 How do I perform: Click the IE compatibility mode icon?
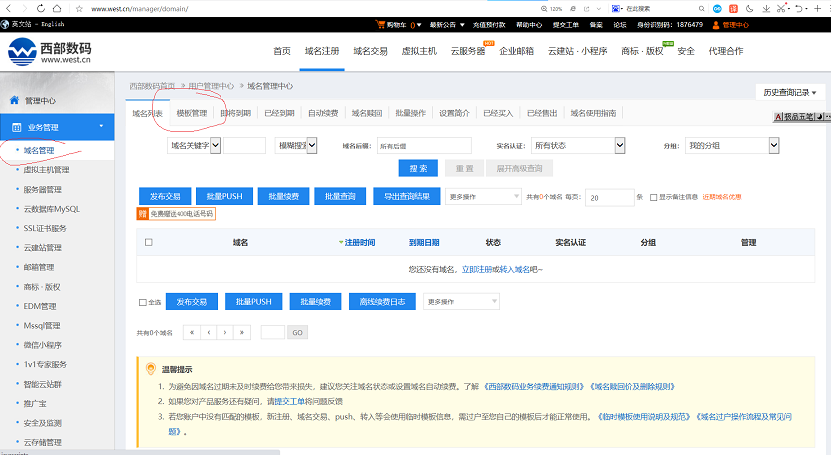(573, 9)
